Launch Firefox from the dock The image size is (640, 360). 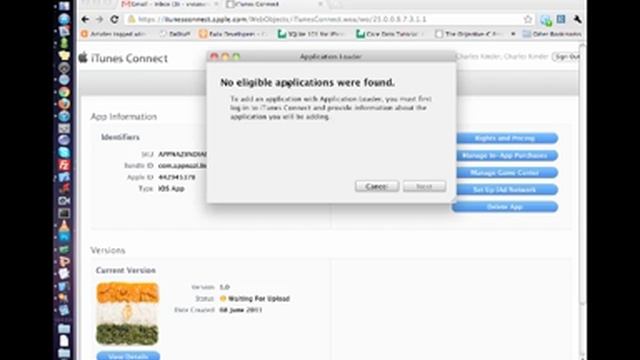[64, 104]
